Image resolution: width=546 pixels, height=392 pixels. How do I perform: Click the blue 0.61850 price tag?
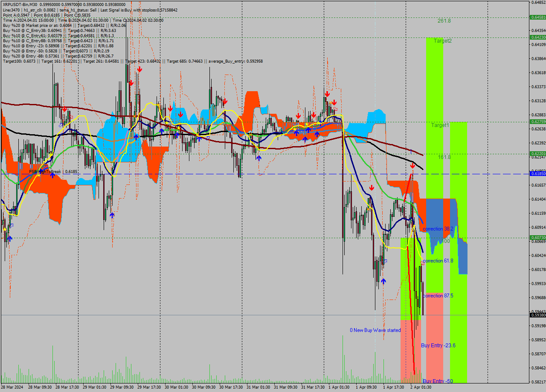pos(537,173)
